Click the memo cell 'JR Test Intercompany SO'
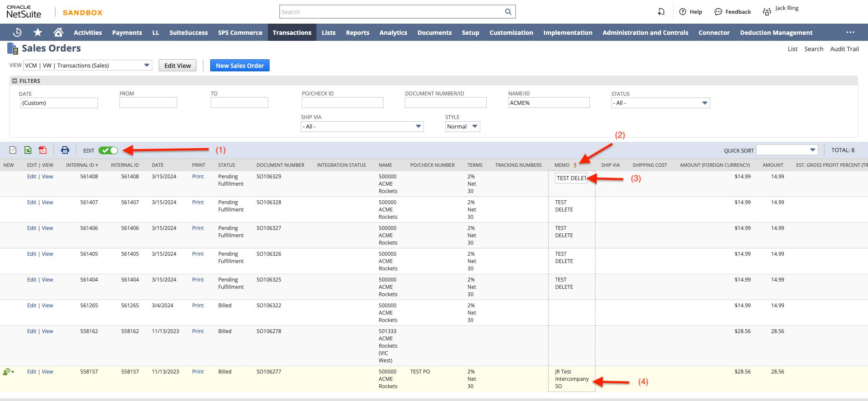Viewport: 868px width, 401px height. pyautogui.click(x=572, y=379)
